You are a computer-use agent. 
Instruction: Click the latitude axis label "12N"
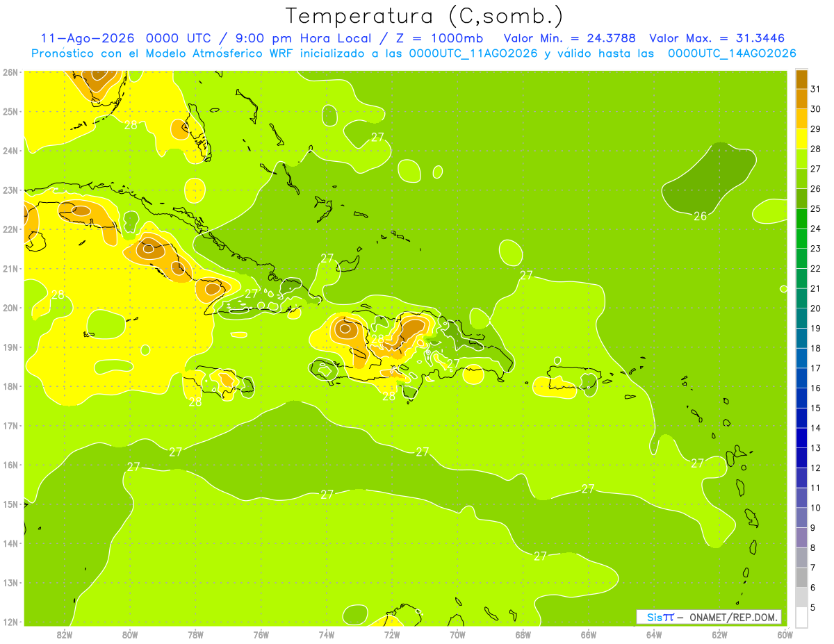pyautogui.click(x=10, y=622)
